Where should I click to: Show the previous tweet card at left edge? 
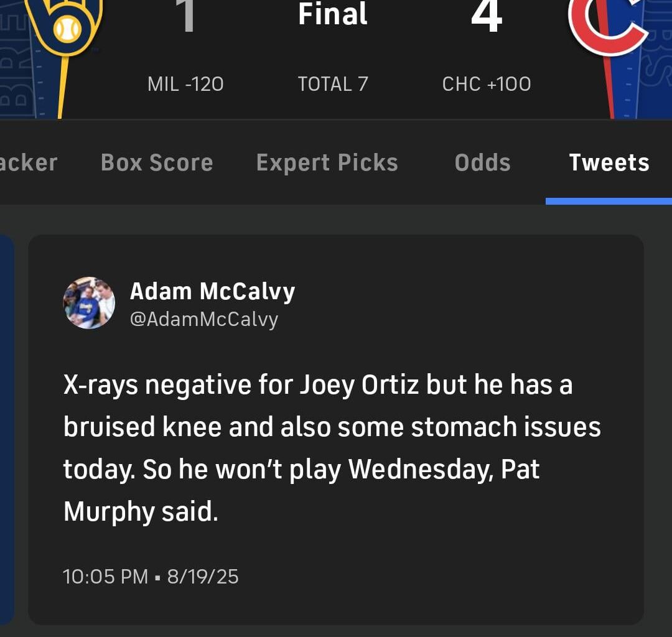pyautogui.click(x=6, y=429)
